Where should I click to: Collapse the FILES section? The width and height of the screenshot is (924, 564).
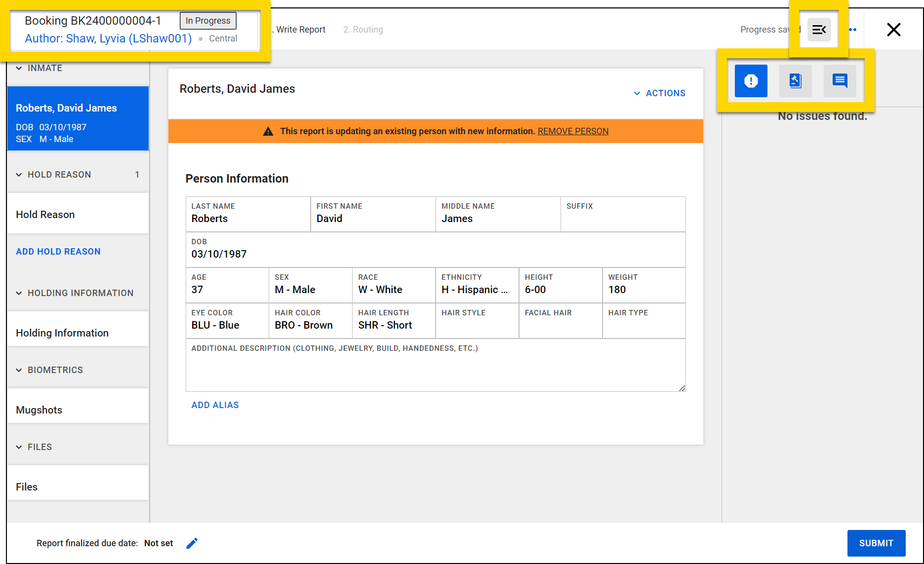[x=19, y=447]
